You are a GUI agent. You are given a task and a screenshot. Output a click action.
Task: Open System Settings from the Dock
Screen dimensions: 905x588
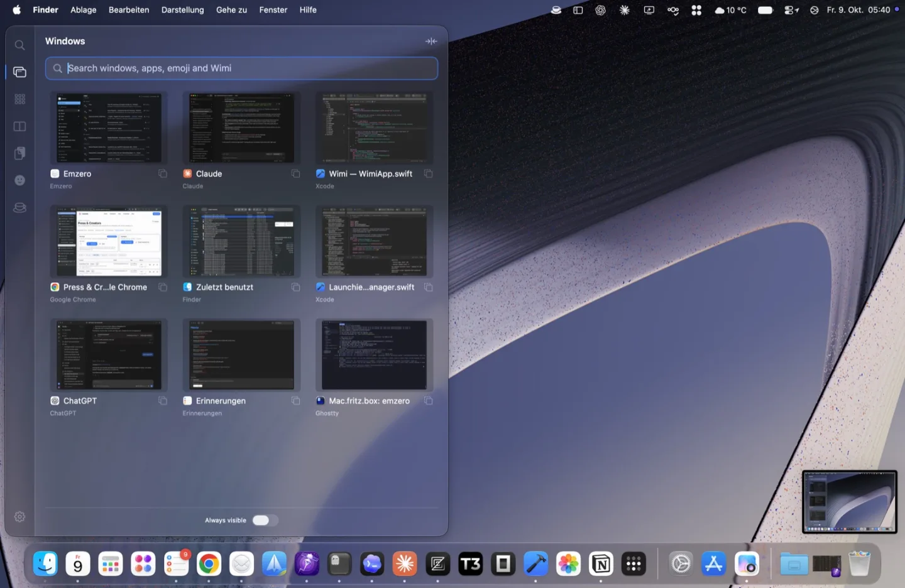[x=681, y=564]
